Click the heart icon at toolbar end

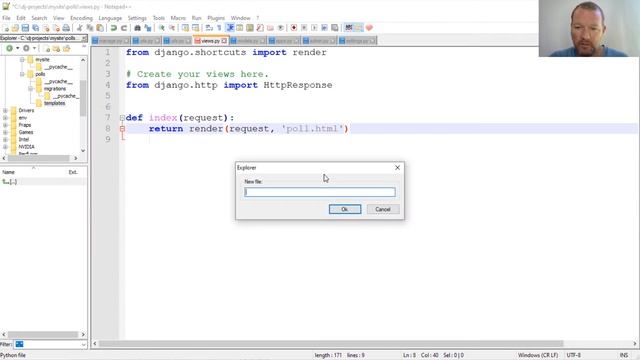[369, 28]
